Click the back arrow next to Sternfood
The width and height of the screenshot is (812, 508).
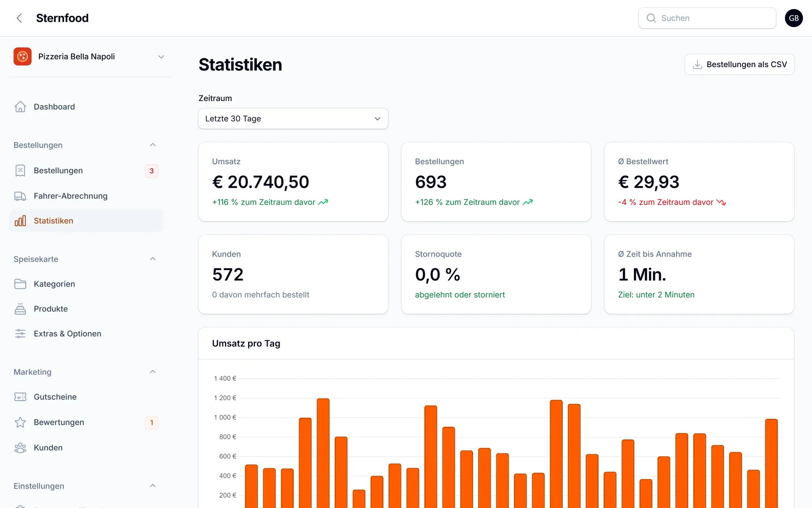pos(19,18)
